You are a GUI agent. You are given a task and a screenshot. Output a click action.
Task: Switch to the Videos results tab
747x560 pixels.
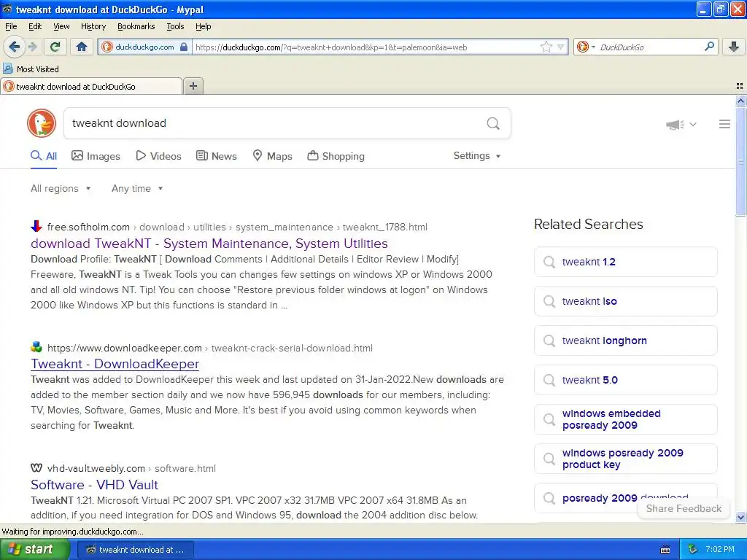[158, 156]
